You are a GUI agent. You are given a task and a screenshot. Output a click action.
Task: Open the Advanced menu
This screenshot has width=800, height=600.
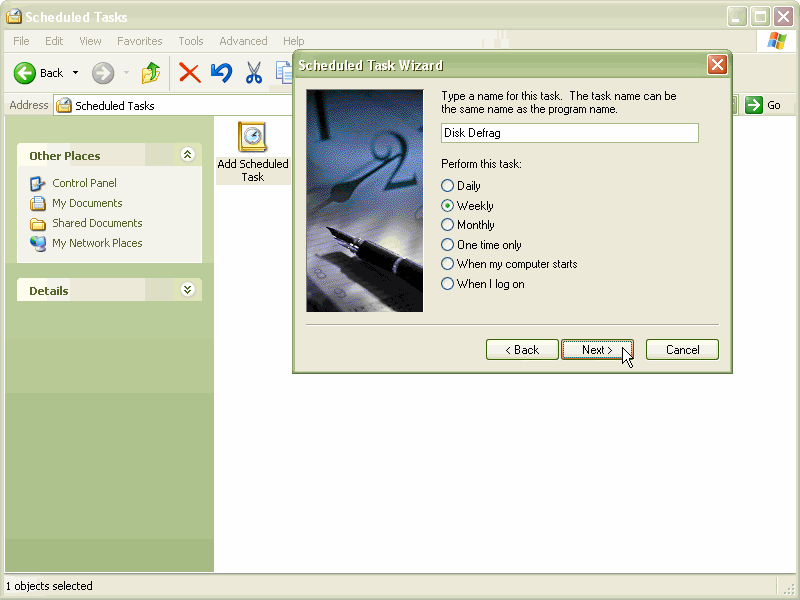click(243, 41)
